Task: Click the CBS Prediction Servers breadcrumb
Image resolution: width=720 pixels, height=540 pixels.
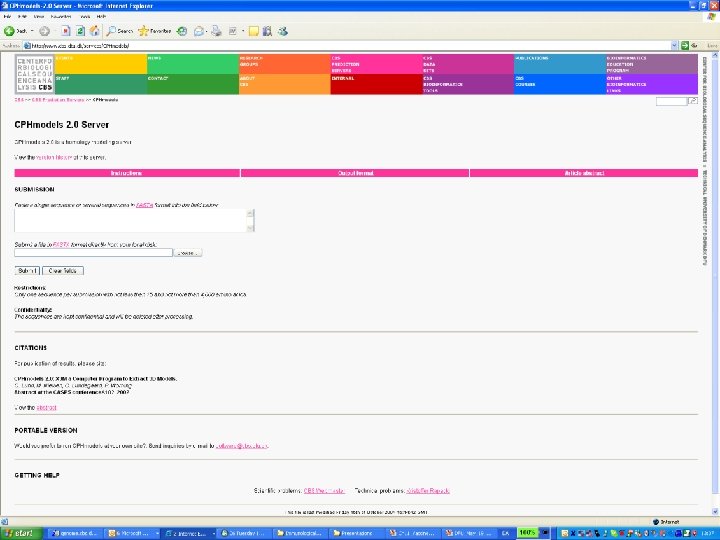Action: click(58, 100)
